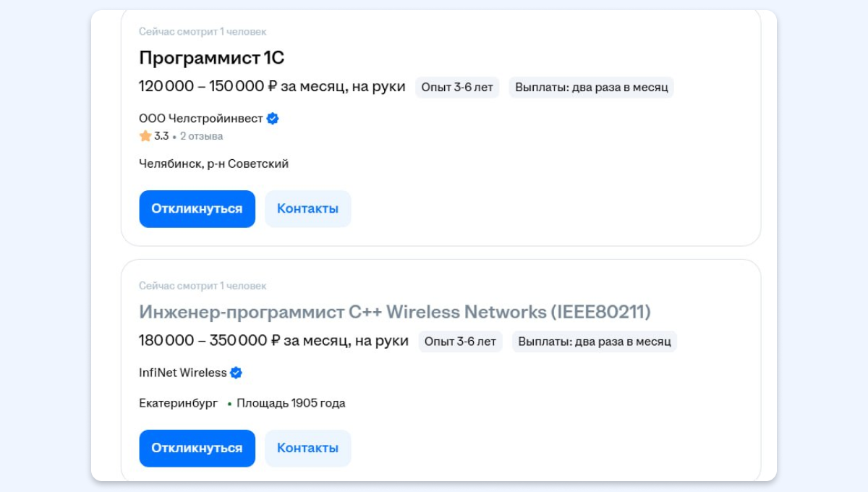Show Контакты for InfiNet Wireless vacancy

(x=307, y=449)
